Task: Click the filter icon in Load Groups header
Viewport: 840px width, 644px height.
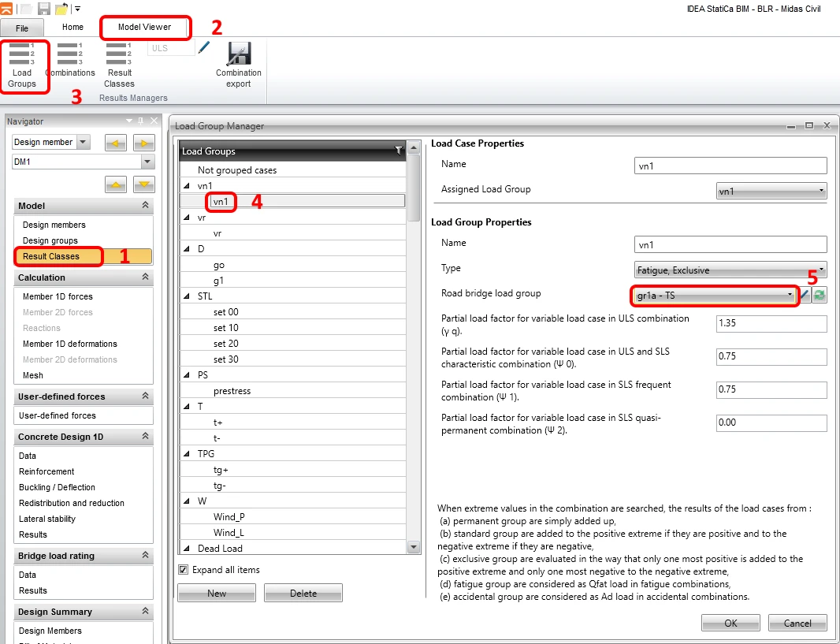Action: (399, 151)
